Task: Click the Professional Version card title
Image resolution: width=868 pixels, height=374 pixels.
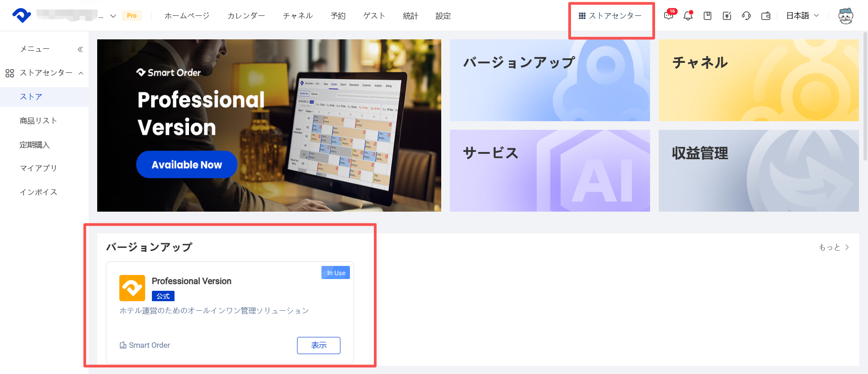Action: pos(192,281)
